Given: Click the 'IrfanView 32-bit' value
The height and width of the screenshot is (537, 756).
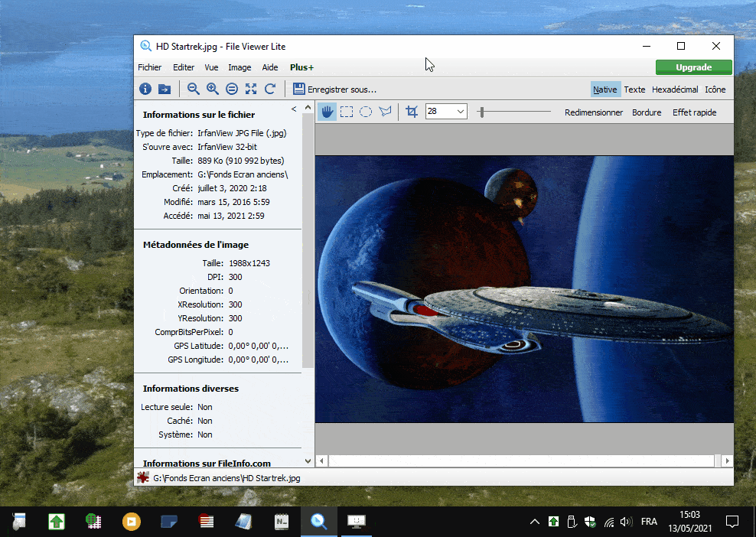Looking at the screenshot, I should (227, 147).
